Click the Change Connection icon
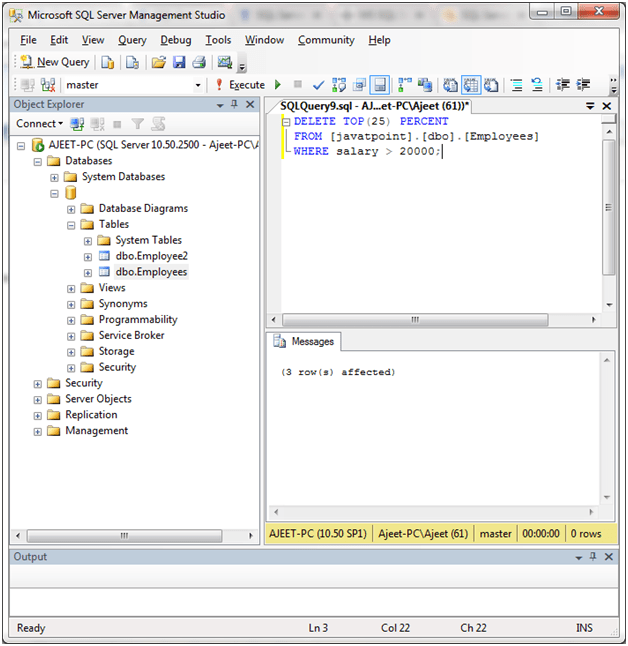Viewport: 628px width, 646px height. (x=48, y=85)
